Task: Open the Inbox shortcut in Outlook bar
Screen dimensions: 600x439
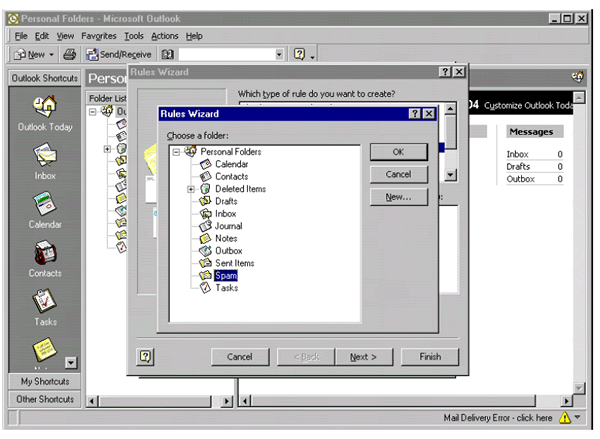Action: pos(45,155)
